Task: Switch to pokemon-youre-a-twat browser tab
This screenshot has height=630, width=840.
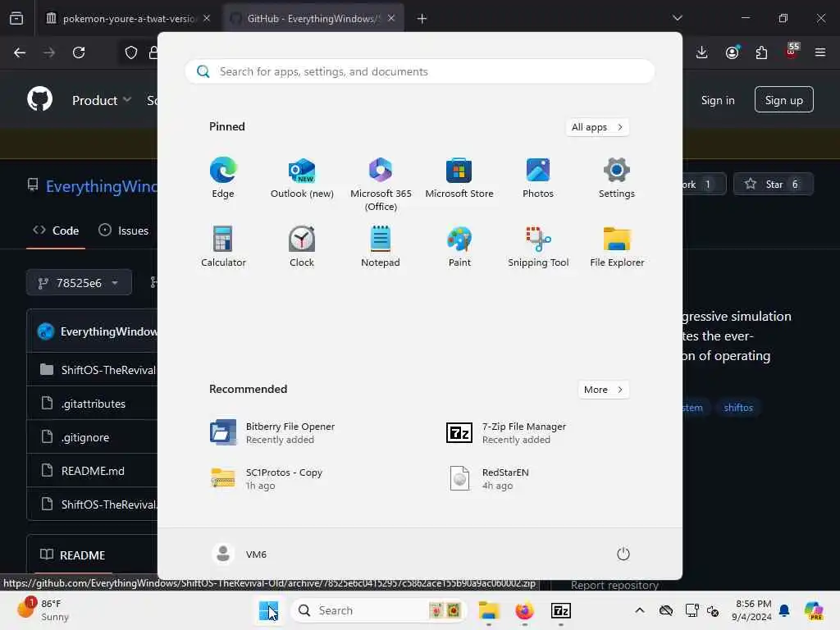Action: (x=127, y=19)
